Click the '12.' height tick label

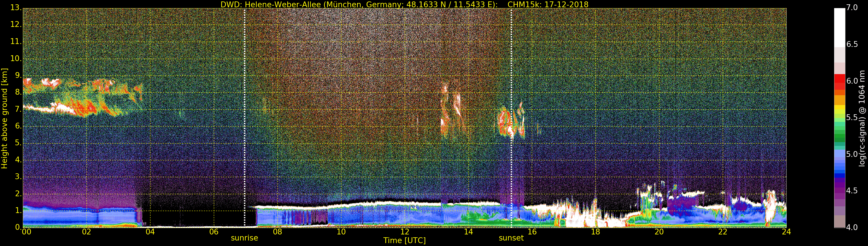16,24
